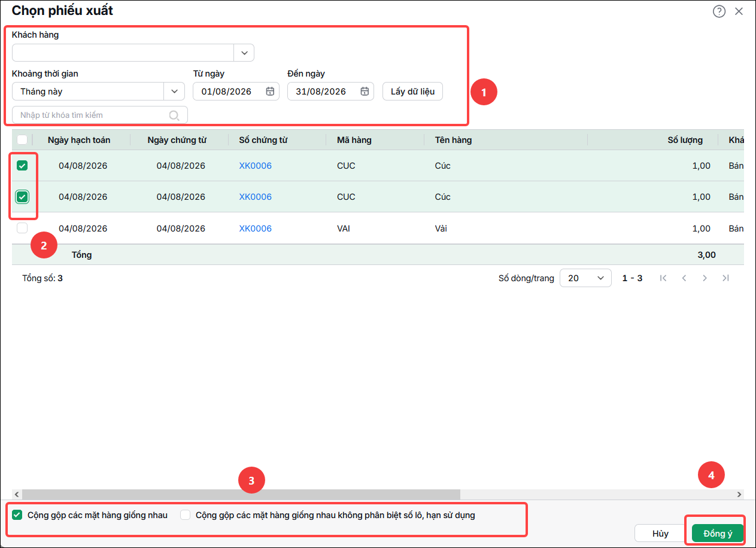
Task: Enable merge ignoring số lô, hạn sử dụng
Action: 186,515
